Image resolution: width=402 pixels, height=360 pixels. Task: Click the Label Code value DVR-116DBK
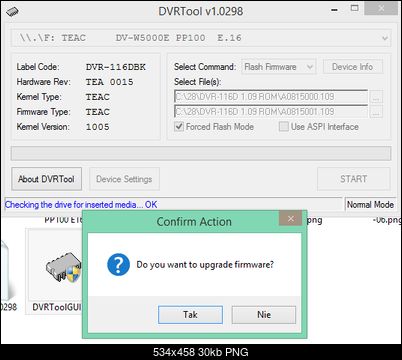[x=116, y=67]
